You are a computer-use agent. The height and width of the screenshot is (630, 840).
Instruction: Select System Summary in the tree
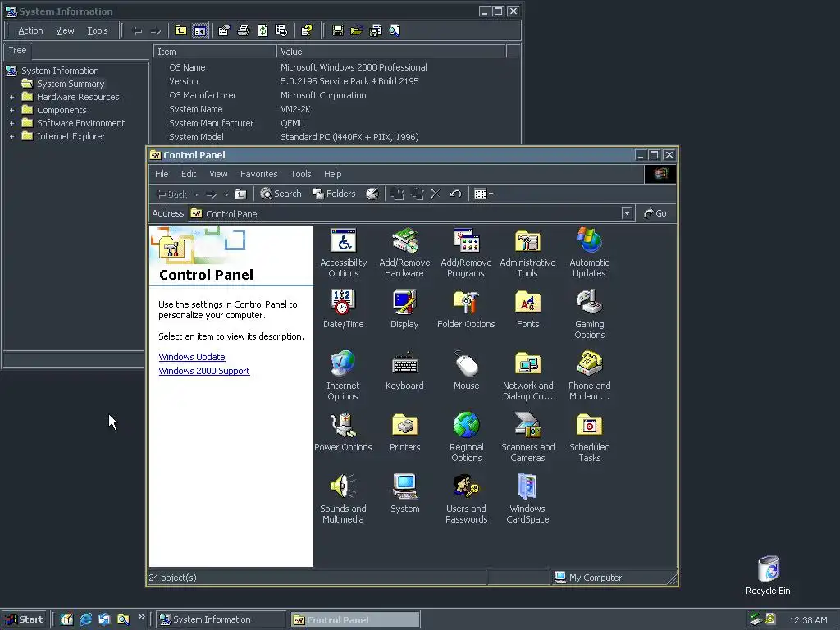(71, 84)
